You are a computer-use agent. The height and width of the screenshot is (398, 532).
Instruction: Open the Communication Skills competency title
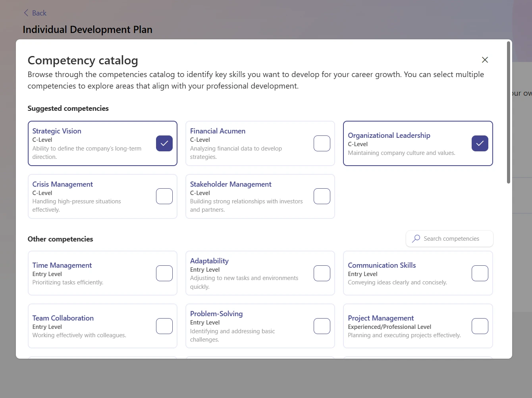point(382,265)
